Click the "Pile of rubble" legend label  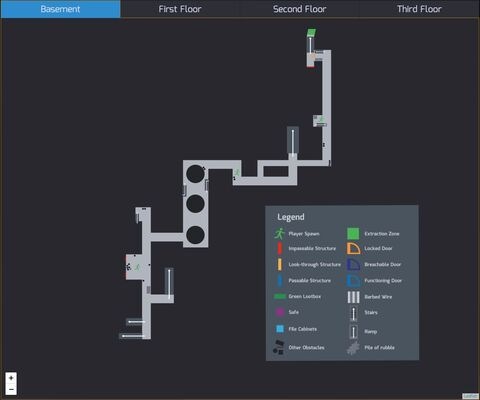379,347
